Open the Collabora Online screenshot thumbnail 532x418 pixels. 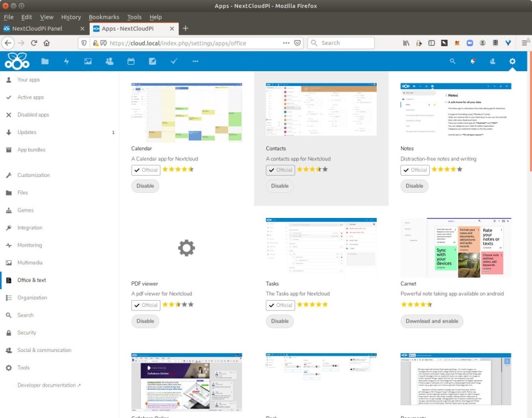(x=187, y=382)
